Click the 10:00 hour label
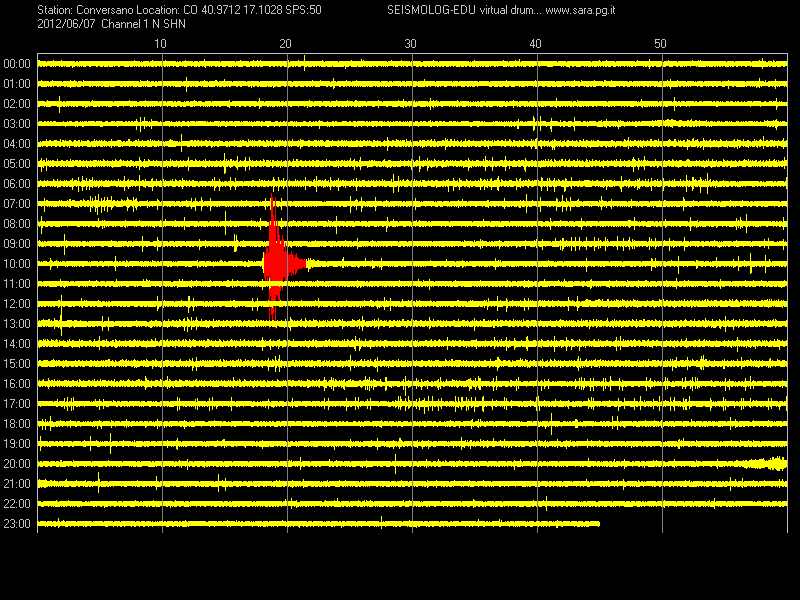 (x=17, y=264)
